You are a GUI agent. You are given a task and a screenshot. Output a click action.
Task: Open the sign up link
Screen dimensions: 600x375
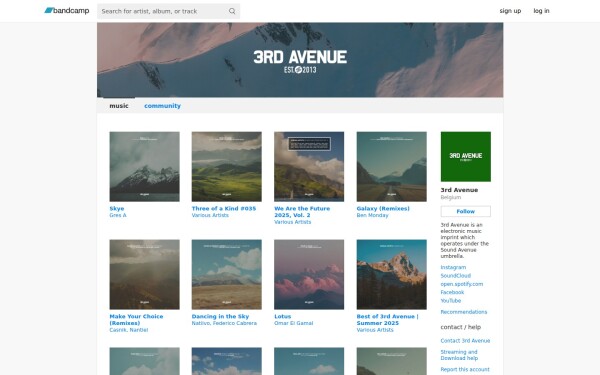point(510,11)
